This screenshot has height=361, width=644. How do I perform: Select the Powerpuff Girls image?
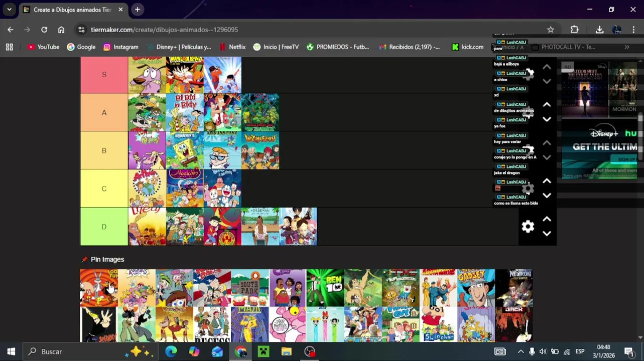tap(325, 324)
